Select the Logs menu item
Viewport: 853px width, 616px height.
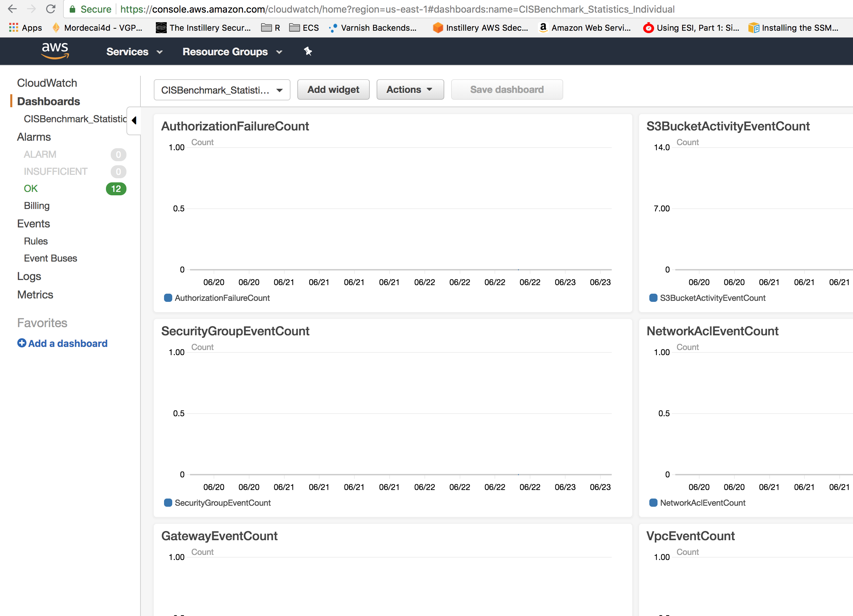pos(28,276)
